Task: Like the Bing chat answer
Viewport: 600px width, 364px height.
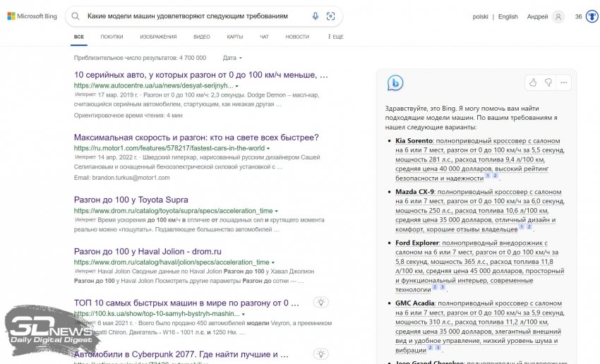Action: [533, 83]
